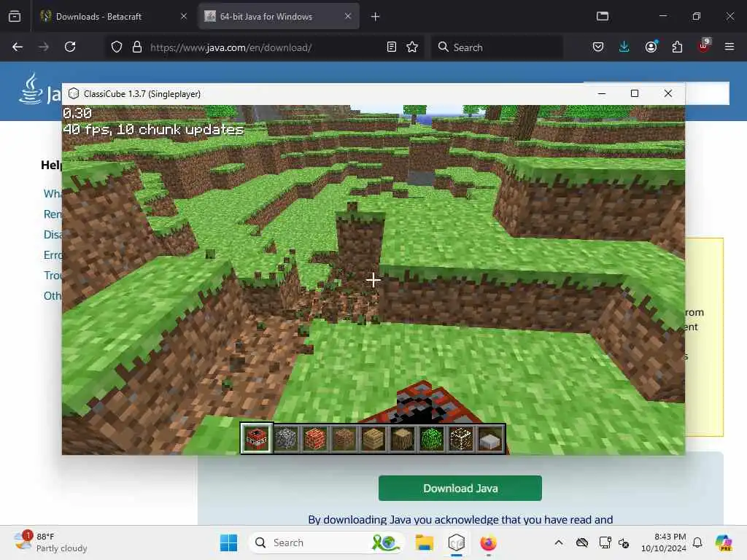Image resolution: width=747 pixels, height=560 pixels.
Task: Open Firefox extensions puzzle icon
Action: pos(677,47)
